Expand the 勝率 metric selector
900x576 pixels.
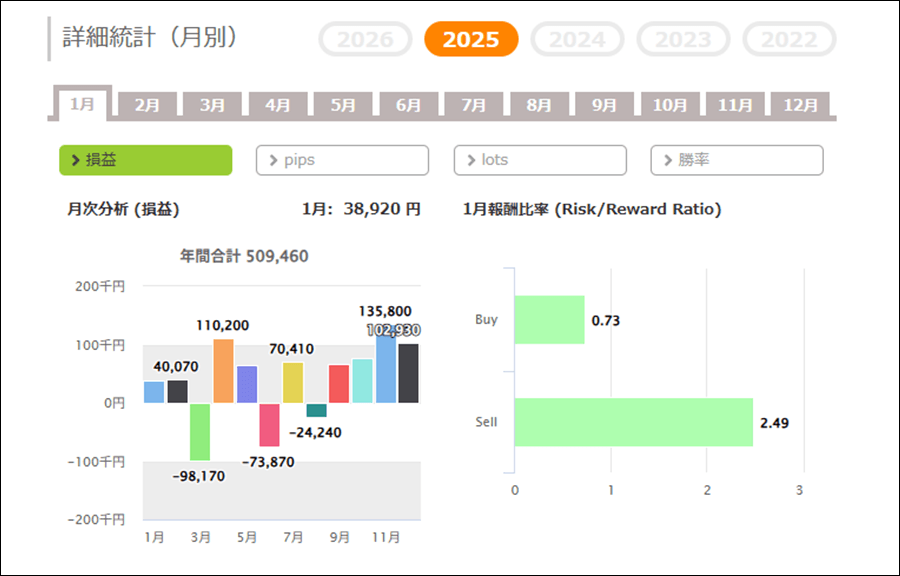(737, 160)
